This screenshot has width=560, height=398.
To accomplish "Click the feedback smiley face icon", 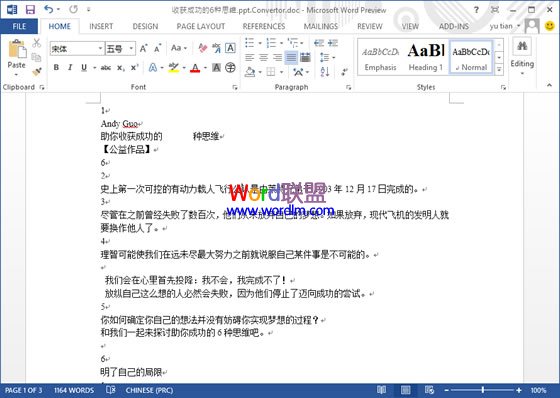I will tap(550, 26).
